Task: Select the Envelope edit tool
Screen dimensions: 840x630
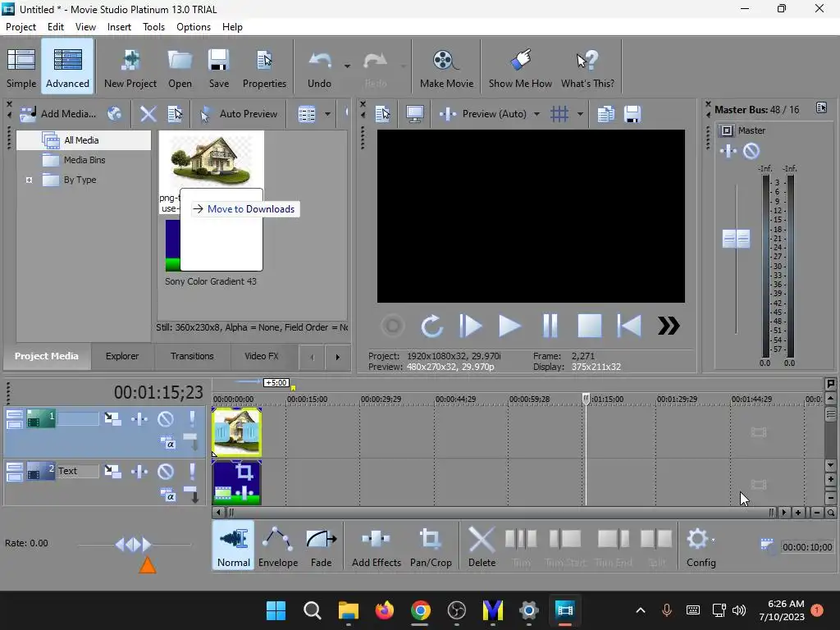Action: pyautogui.click(x=277, y=546)
